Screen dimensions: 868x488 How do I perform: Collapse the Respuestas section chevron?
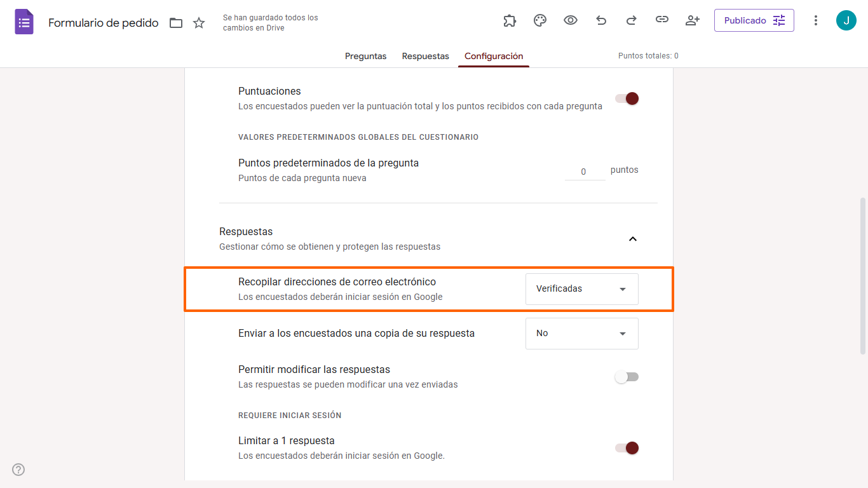(632, 239)
